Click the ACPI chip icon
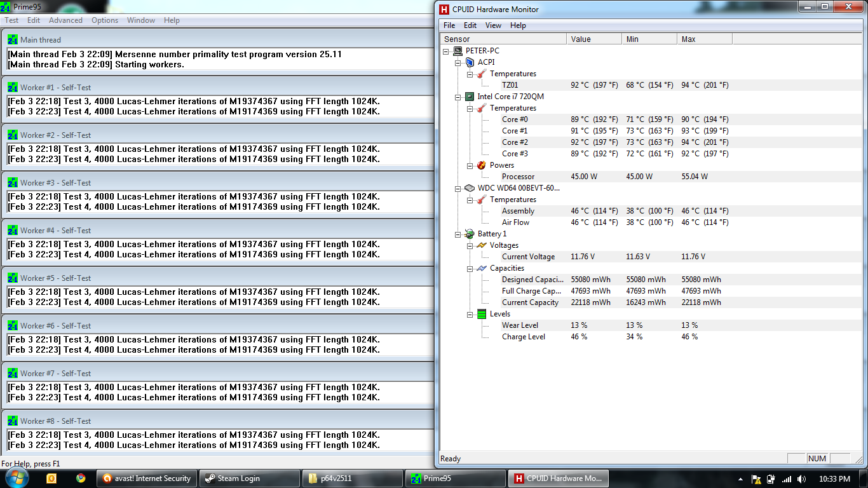The image size is (868, 488). [x=470, y=62]
